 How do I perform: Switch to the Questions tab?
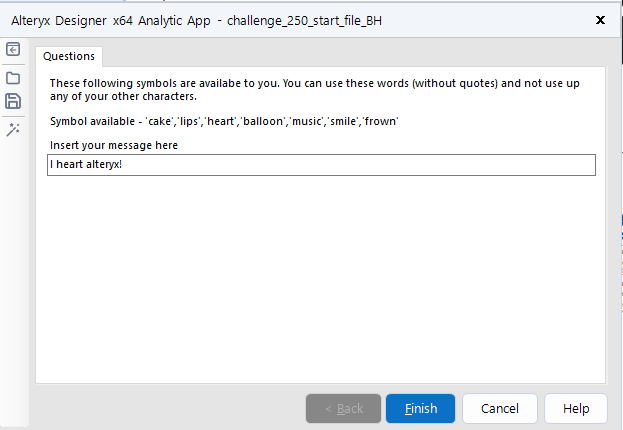tap(69, 57)
